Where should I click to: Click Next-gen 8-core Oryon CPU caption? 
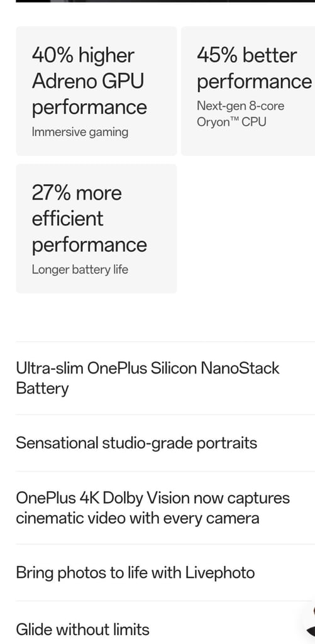tap(240, 114)
